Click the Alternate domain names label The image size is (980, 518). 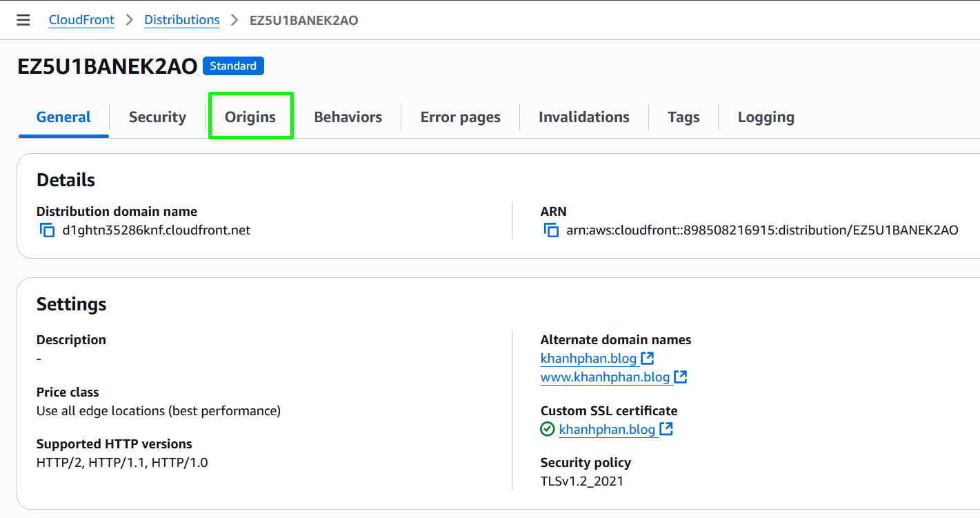tap(616, 340)
